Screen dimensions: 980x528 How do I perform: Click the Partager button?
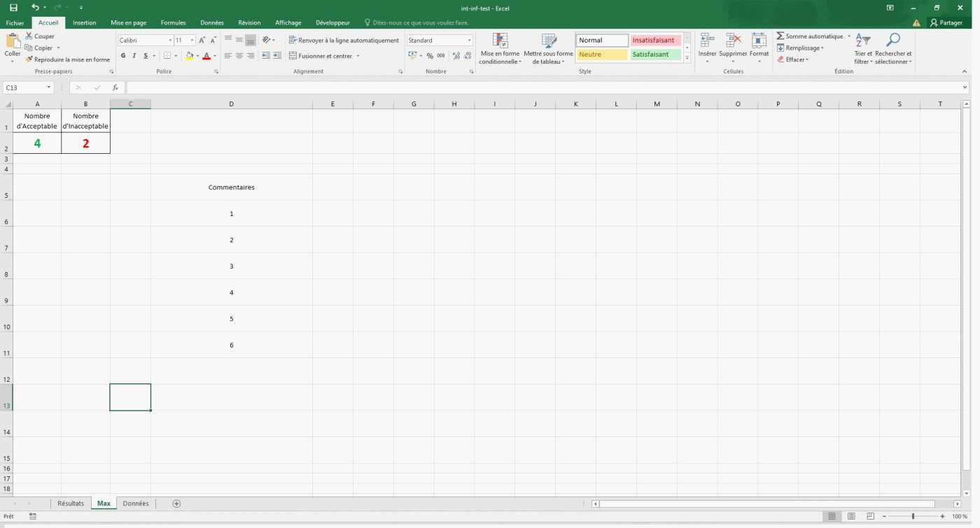click(x=946, y=23)
